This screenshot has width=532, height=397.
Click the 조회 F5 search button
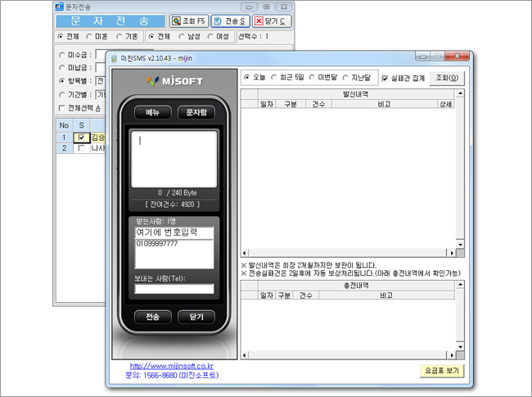tap(188, 20)
